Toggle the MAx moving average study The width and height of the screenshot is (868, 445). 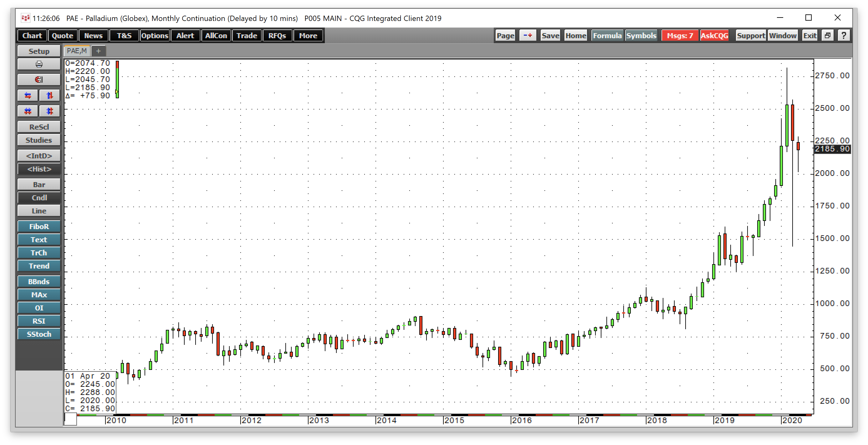click(x=39, y=294)
